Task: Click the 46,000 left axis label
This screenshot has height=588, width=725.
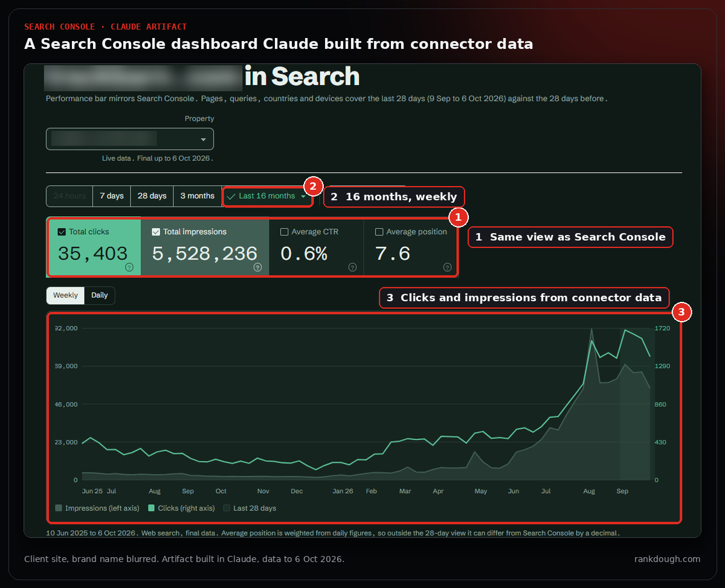Action: (x=66, y=404)
